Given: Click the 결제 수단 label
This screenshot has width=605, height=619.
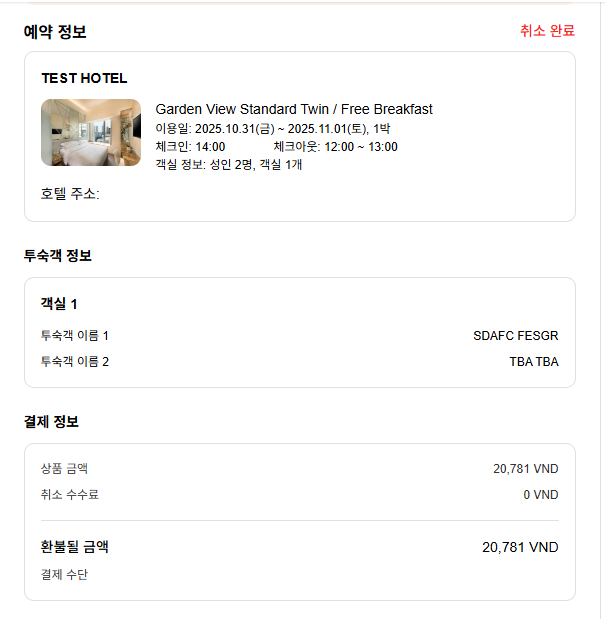Looking at the screenshot, I should click(64, 575).
